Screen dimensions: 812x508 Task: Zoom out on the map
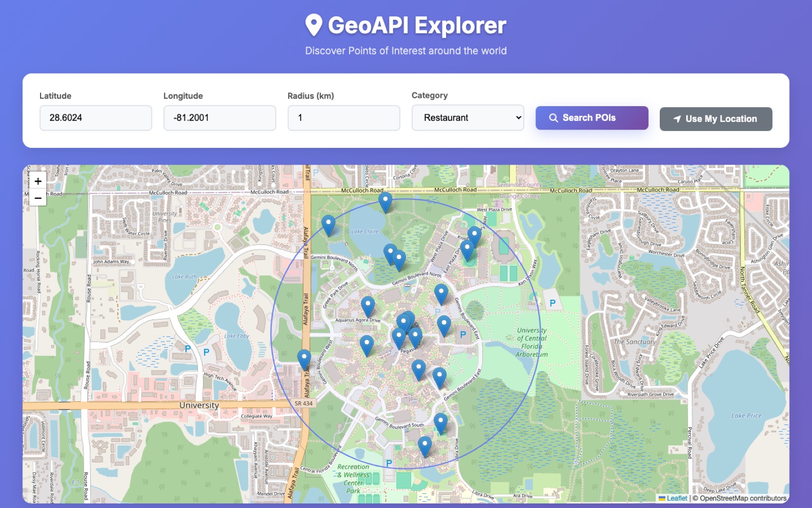pyautogui.click(x=38, y=198)
